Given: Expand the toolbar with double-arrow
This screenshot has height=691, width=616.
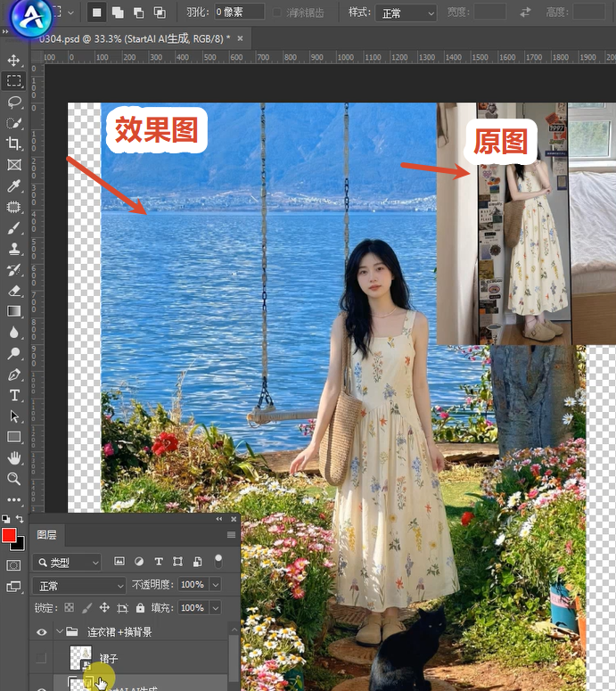Looking at the screenshot, I should [x=4, y=32].
